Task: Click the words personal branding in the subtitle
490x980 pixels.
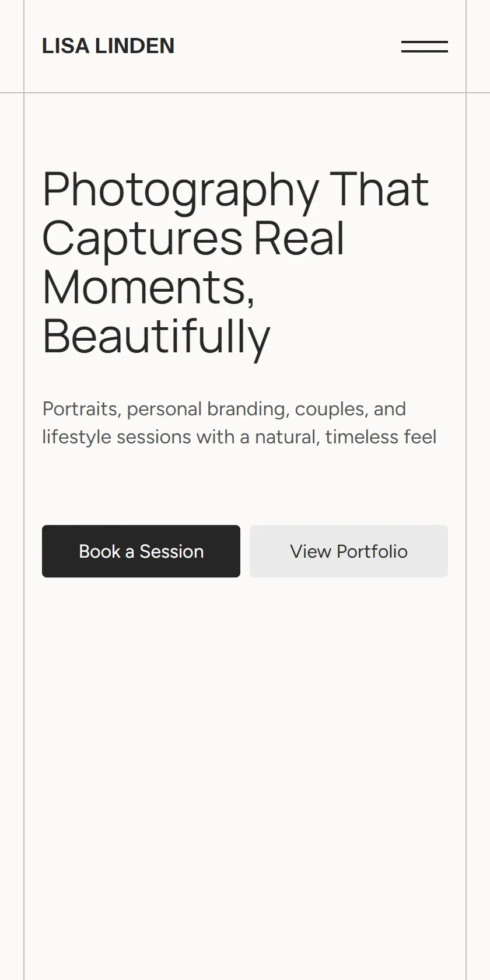Action: tap(208, 410)
